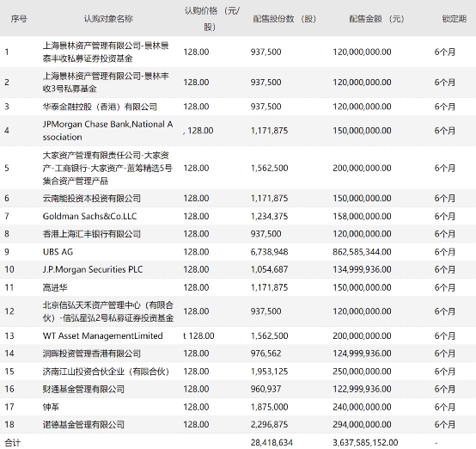This screenshot has width=476, height=449.
Task: Select UBS AG name cell
Action: 58,252
